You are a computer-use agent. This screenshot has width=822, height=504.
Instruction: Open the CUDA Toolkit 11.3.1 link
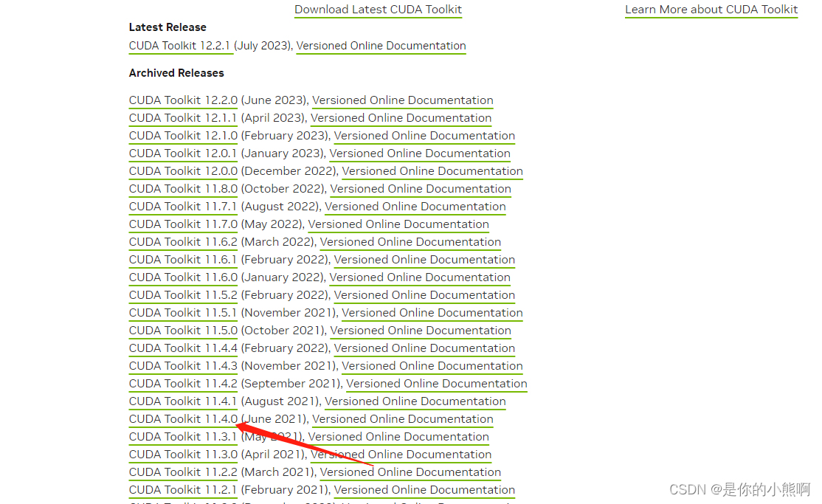(x=183, y=437)
